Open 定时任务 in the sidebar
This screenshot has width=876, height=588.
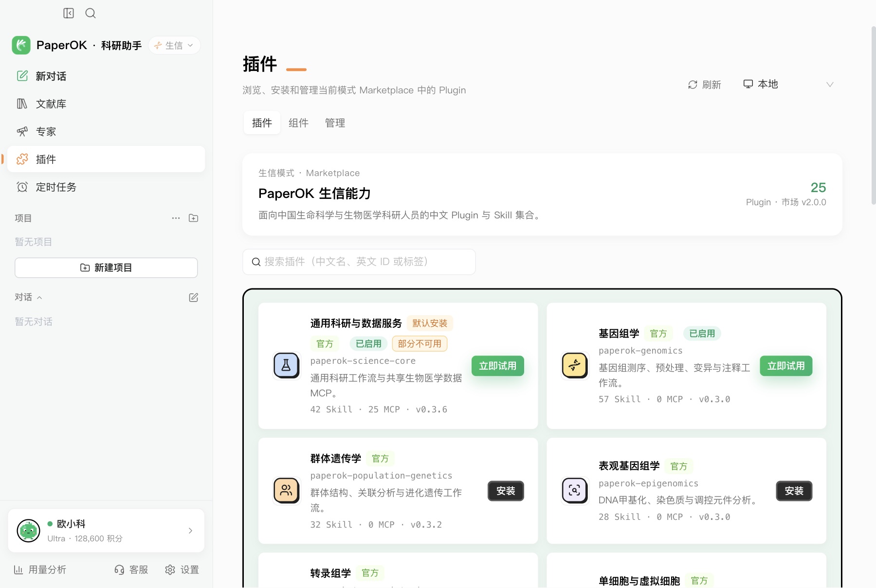(106, 187)
